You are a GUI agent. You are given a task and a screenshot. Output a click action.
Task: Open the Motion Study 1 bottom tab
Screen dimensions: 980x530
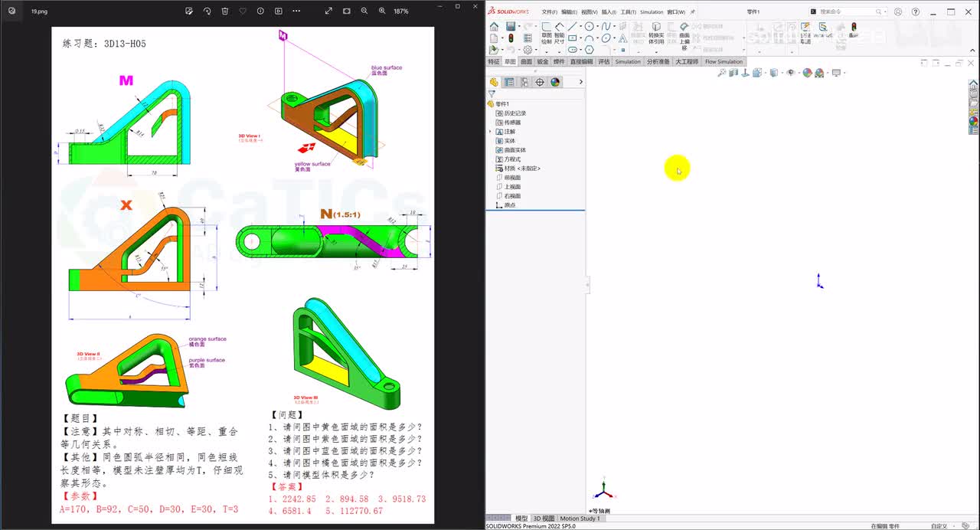(580, 519)
